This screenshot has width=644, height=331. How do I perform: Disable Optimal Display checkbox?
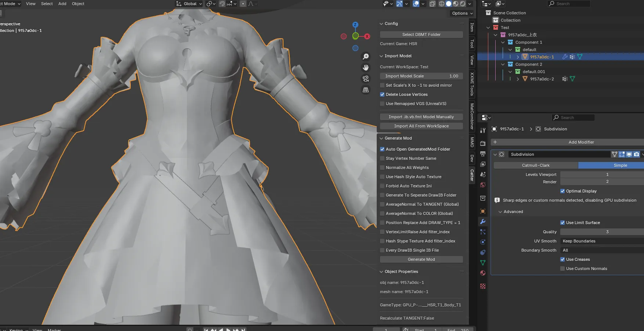(562, 191)
